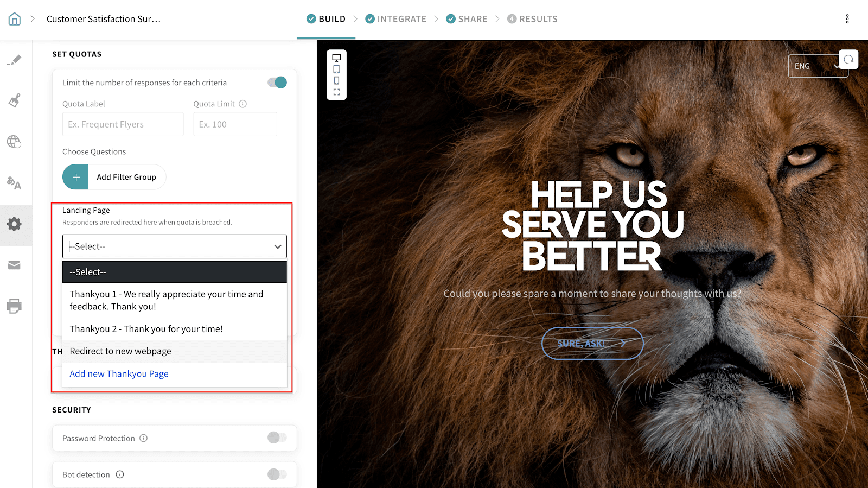
Task: Click Add Filter Group button
Action: click(x=114, y=177)
